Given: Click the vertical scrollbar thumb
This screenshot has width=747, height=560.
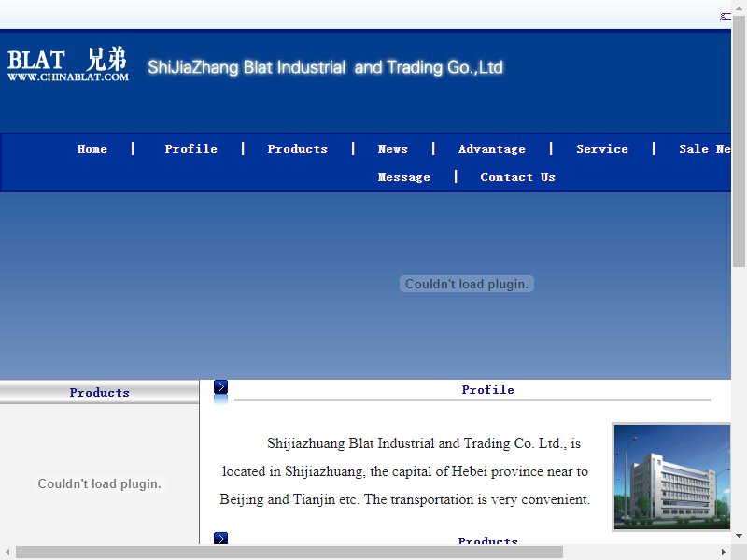Looking at the screenshot, I should [739, 142].
